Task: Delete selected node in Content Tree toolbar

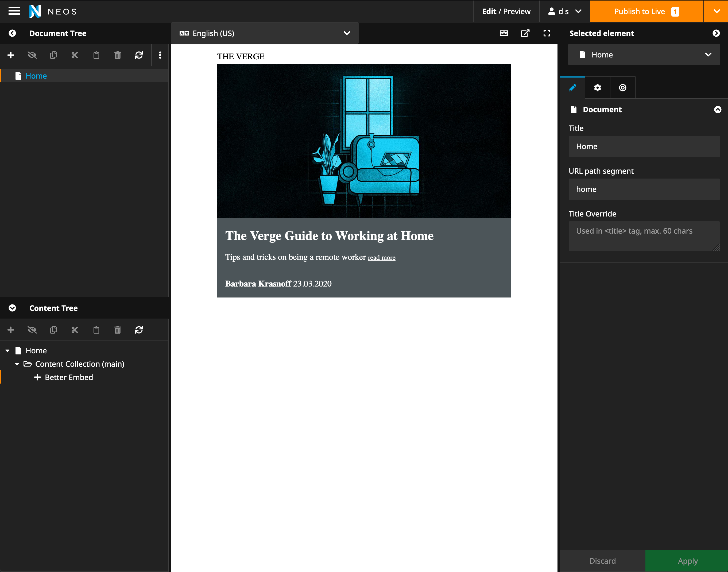Action: pos(118,330)
